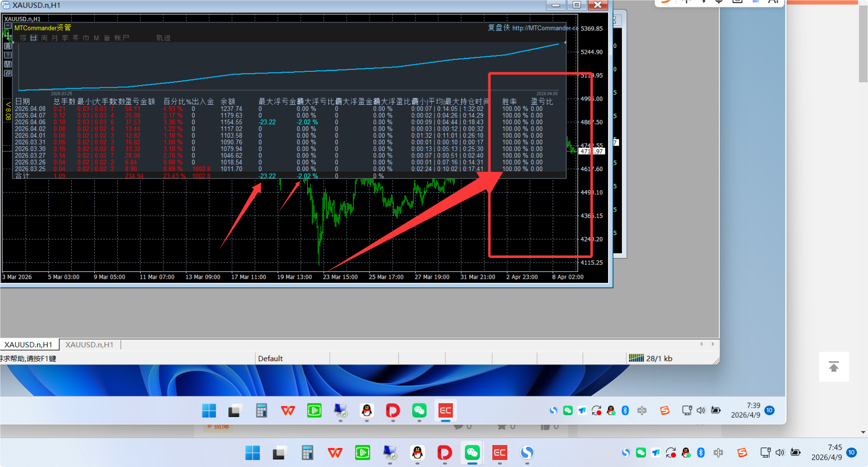Click the right chart-tab scroll arrow
Viewport: 868px width, 467px height.
[713, 344]
